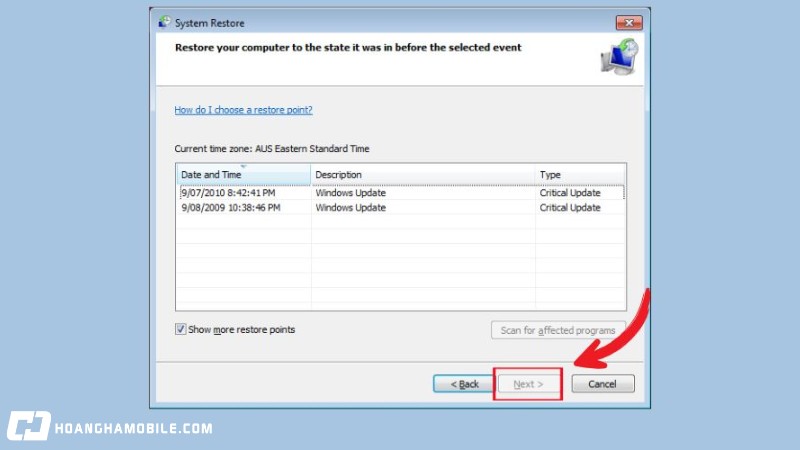
Task: Click Windows Update description in the 2009 row
Action: pyautogui.click(x=351, y=208)
